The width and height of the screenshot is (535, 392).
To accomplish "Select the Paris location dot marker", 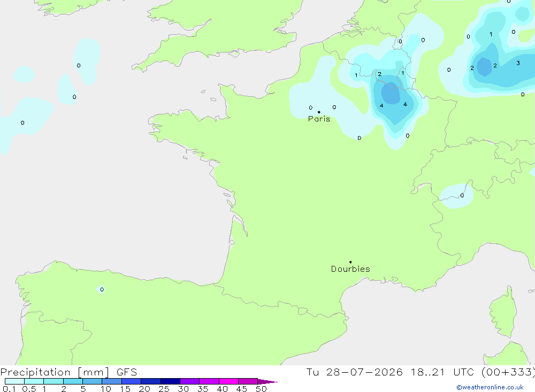I will 319,112.
